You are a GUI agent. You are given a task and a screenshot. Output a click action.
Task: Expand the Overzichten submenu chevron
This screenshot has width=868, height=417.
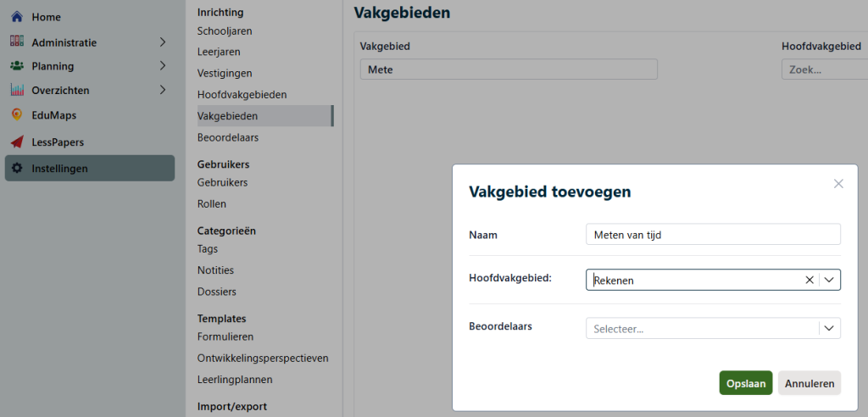click(163, 90)
